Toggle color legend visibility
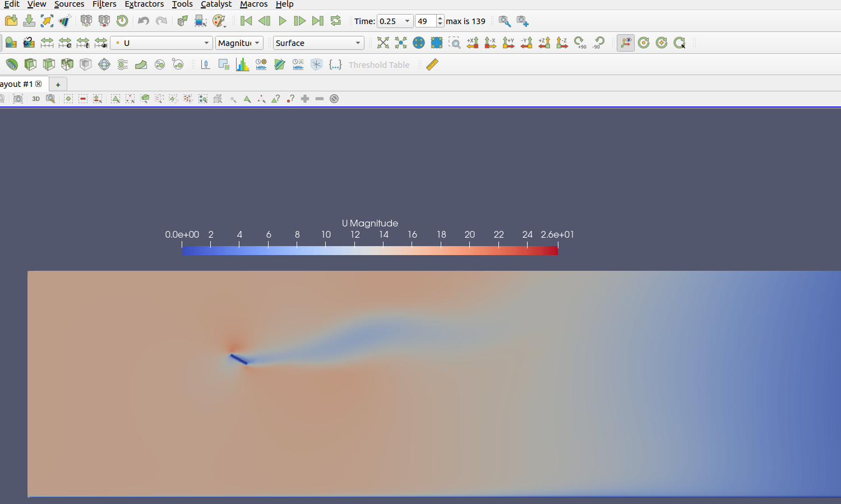 (x=11, y=43)
